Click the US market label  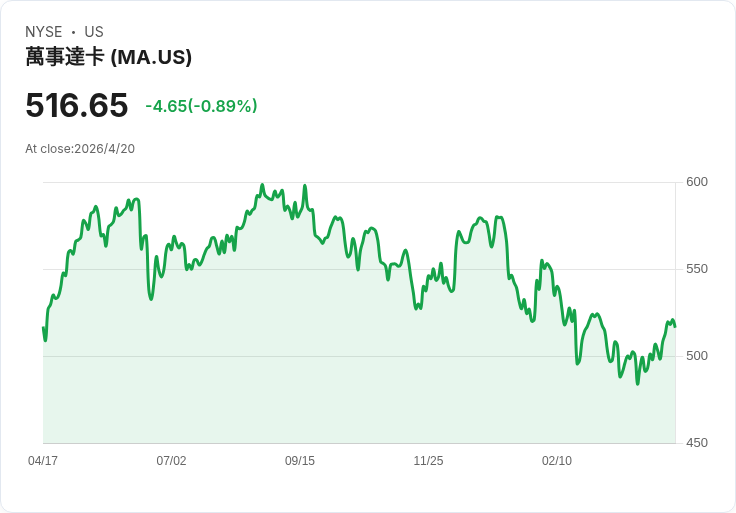click(x=94, y=31)
